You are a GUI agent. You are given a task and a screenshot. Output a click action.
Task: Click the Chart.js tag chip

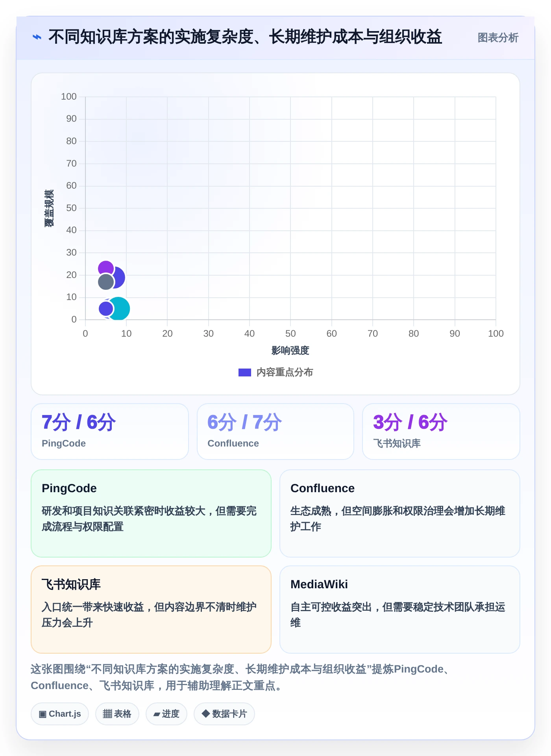coord(60,713)
